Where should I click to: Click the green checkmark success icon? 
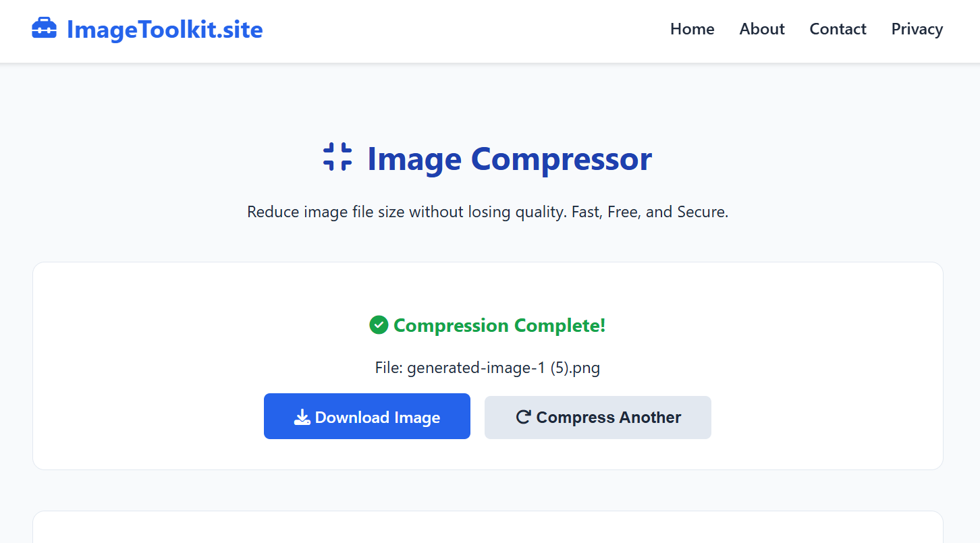tap(379, 325)
